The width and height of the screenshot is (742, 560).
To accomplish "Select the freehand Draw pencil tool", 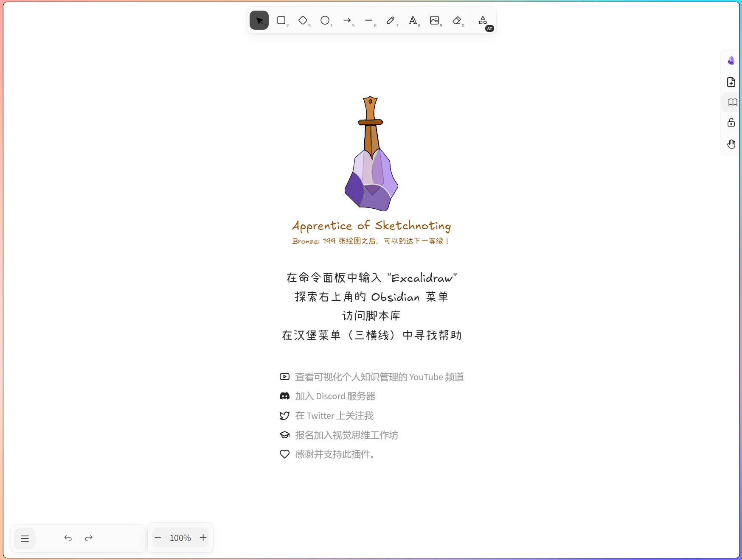I will coord(391,20).
